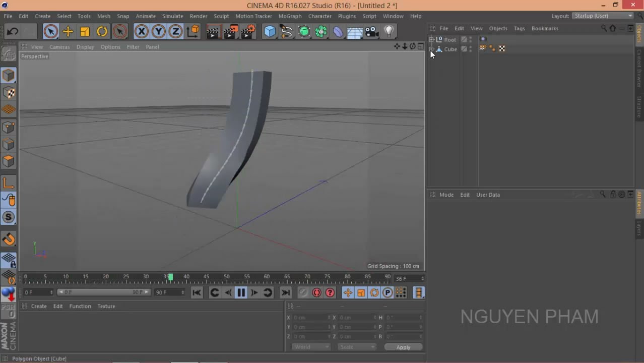The width and height of the screenshot is (644, 363).
Task: Click Render View clapperboard icon
Action: click(x=213, y=32)
